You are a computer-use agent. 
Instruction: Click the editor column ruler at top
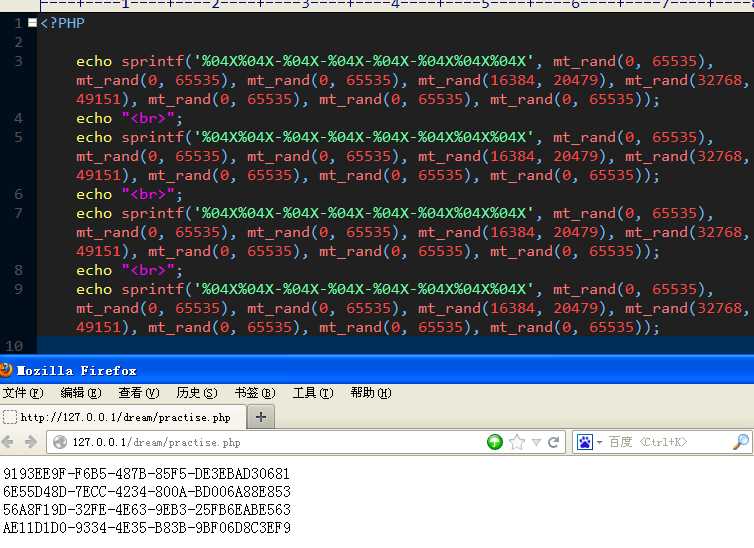click(396, 5)
